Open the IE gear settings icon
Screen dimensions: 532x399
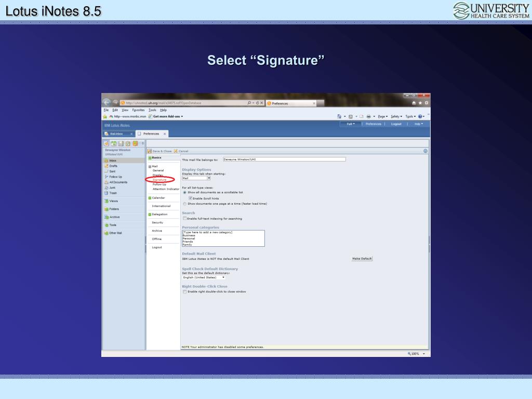(427, 103)
